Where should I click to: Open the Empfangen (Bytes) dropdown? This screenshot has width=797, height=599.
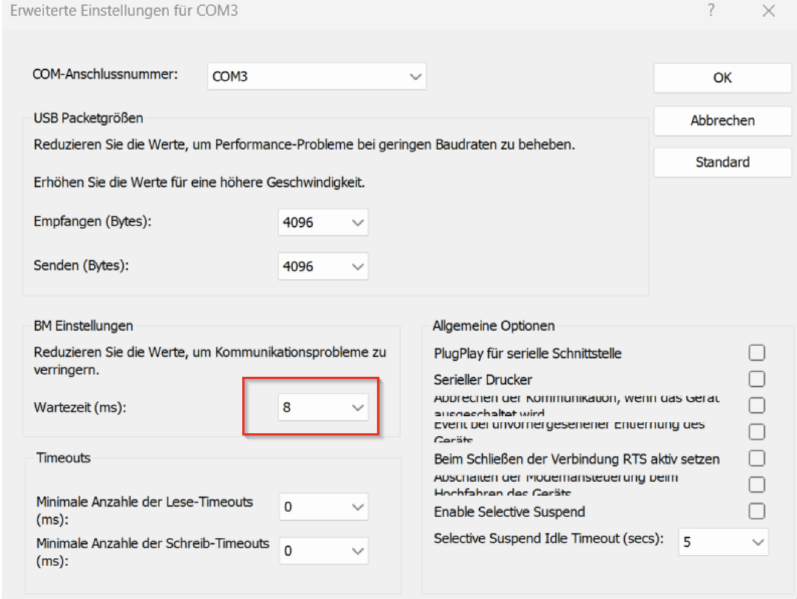point(323,222)
